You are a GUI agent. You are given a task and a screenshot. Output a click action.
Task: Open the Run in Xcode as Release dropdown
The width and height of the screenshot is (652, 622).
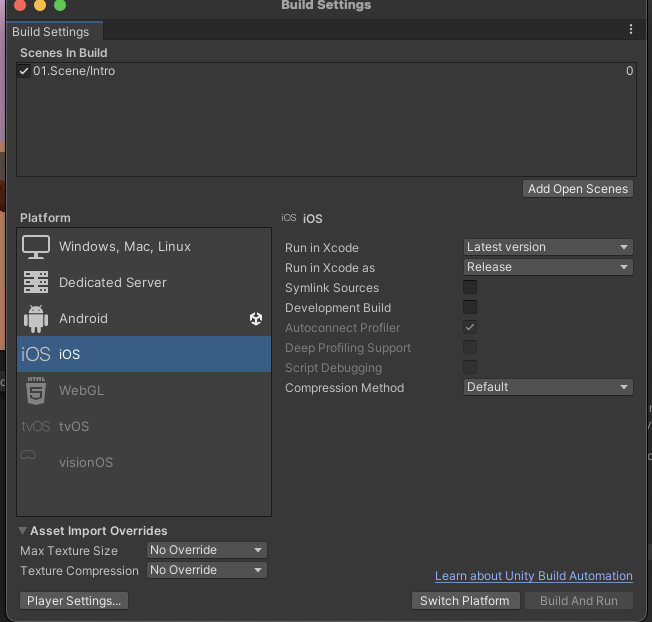[548, 267]
